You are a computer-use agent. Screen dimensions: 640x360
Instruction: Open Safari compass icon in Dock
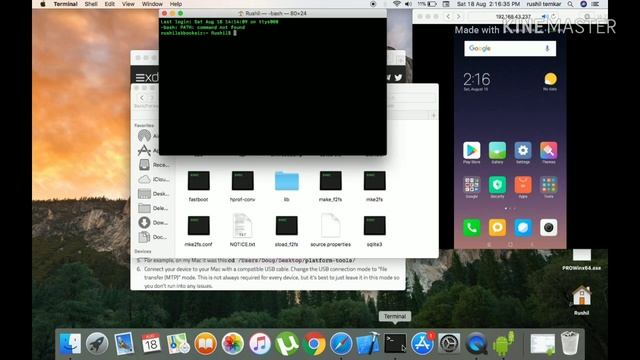(x=341, y=344)
